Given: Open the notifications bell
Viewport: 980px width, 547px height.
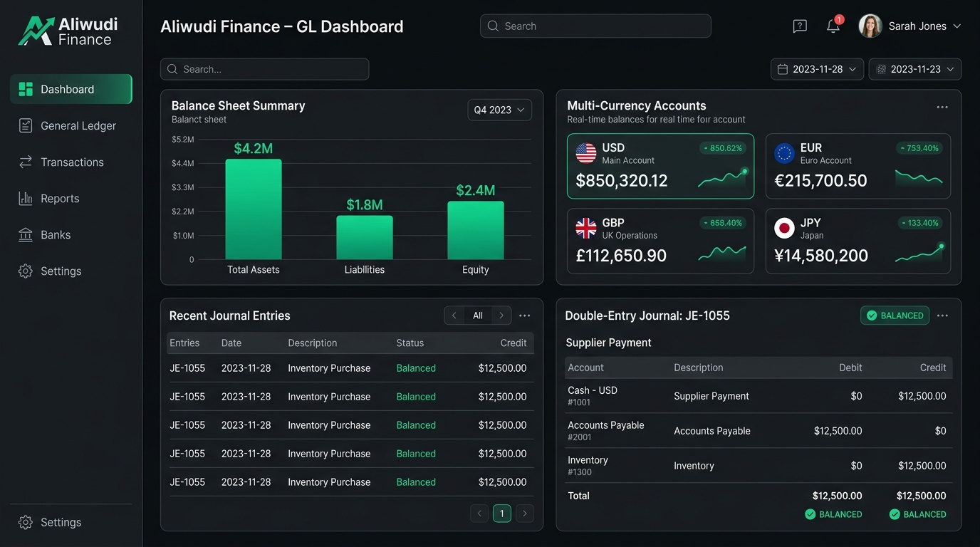Looking at the screenshot, I should point(833,26).
